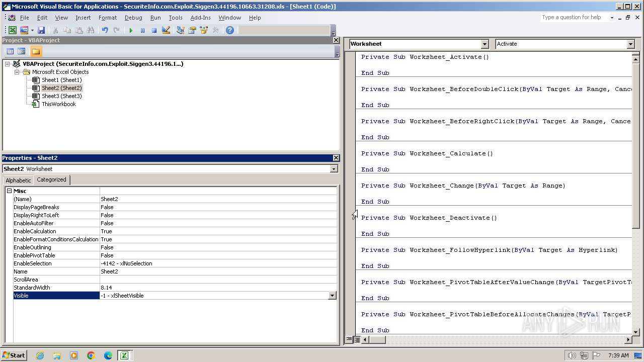Open the Debug menu
The image size is (644, 362).
133,18
